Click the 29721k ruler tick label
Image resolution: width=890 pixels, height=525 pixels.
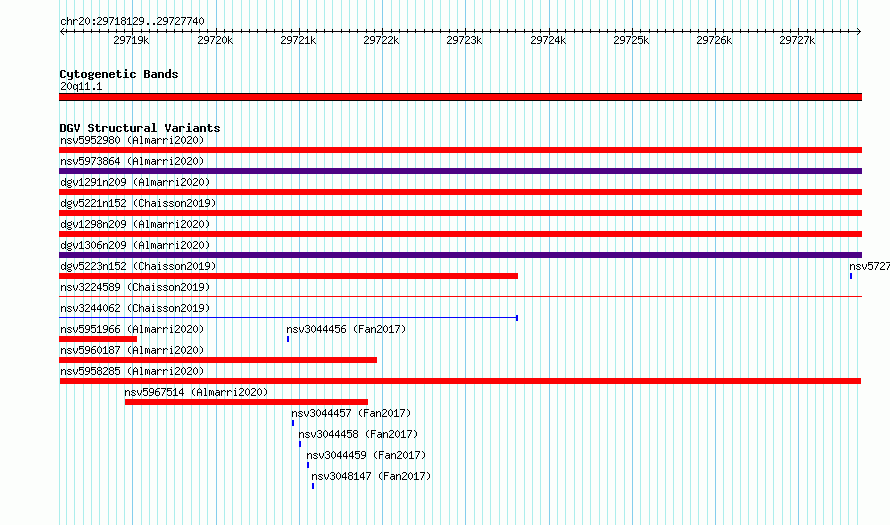click(x=298, y=40)
